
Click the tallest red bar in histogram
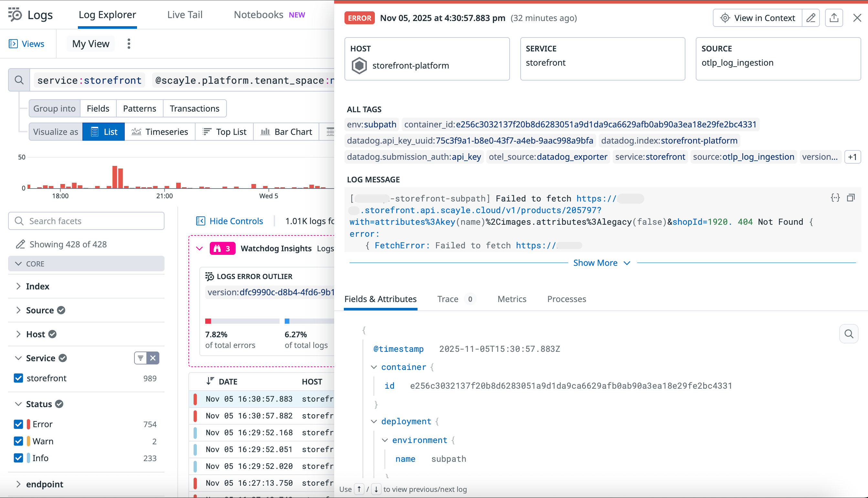point(115,177)
